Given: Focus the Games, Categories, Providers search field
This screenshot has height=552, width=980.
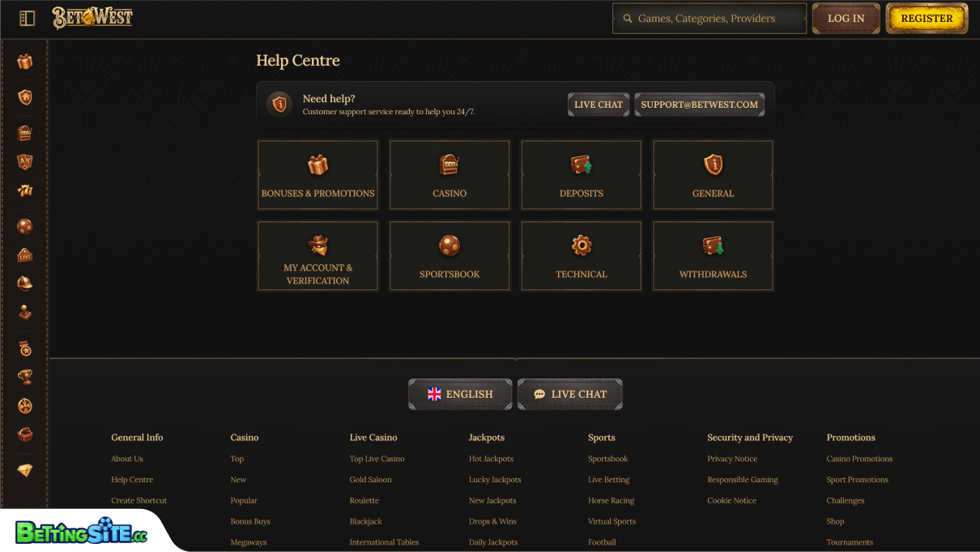Looking at the screenshot, I should [x=709, y=18].
